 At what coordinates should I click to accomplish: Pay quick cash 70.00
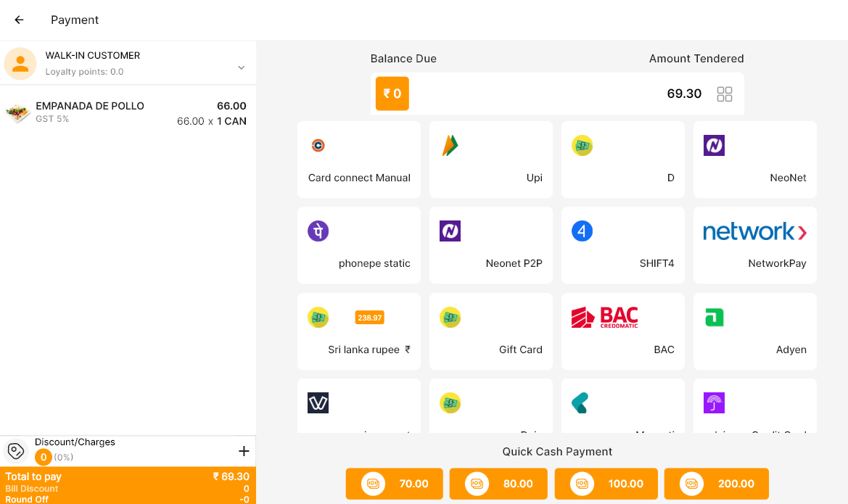coord(394,484)
